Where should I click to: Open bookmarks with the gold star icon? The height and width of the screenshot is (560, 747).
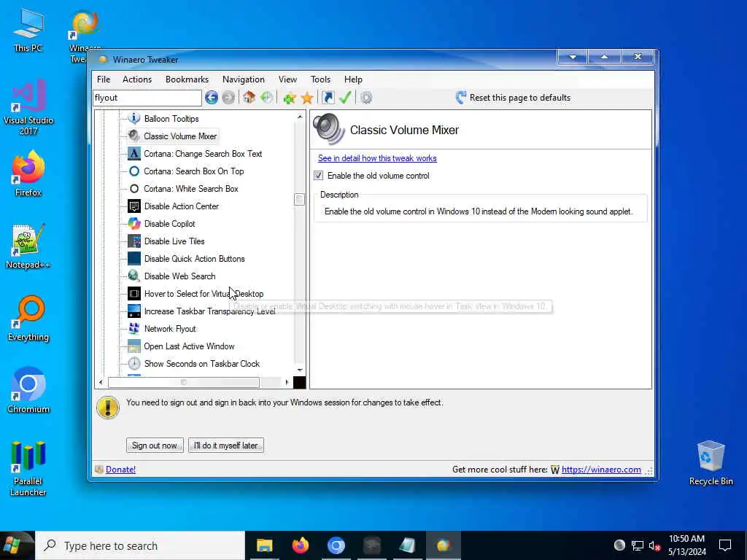point(307,98)
